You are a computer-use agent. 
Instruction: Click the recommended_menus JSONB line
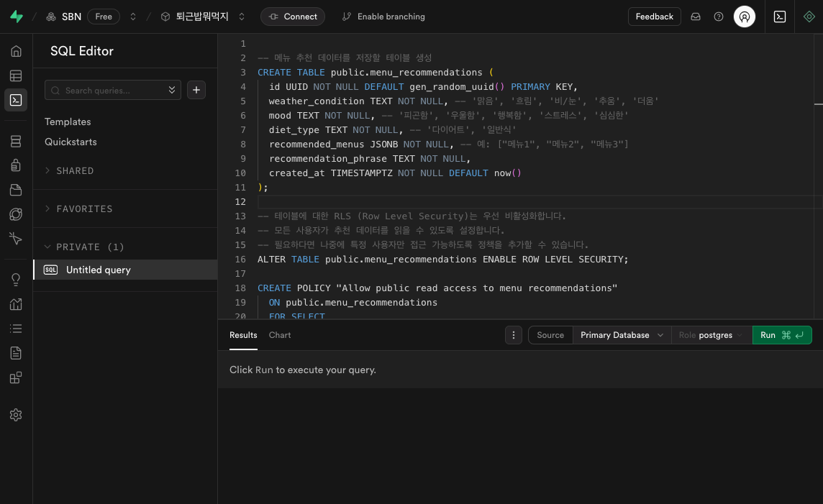(x=449, y=145)
